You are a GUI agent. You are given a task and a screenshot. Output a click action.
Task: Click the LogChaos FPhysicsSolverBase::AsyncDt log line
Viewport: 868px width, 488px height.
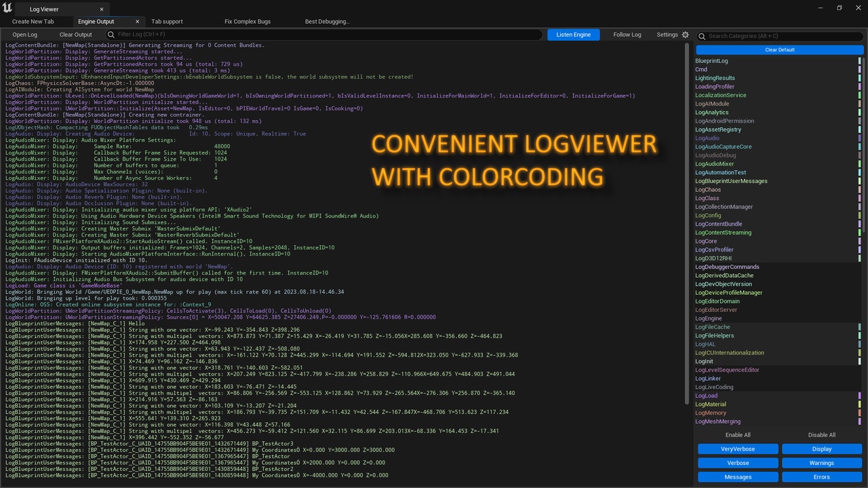[x=79, y=83]
